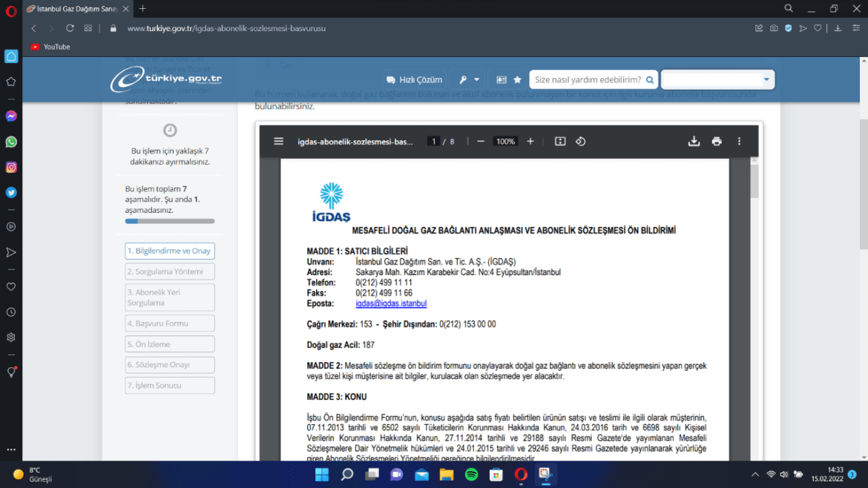
Task: Select step 1 Bilgilendirme ve Onay
Action: tap(170, 251)
